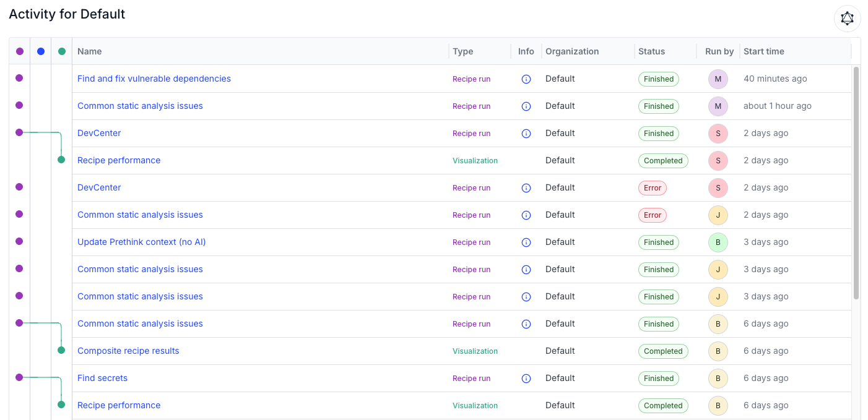This screenshot has width=868, height=420.
Task: Open info icon for the about 1 hour ago run
Action: [526, 106]
